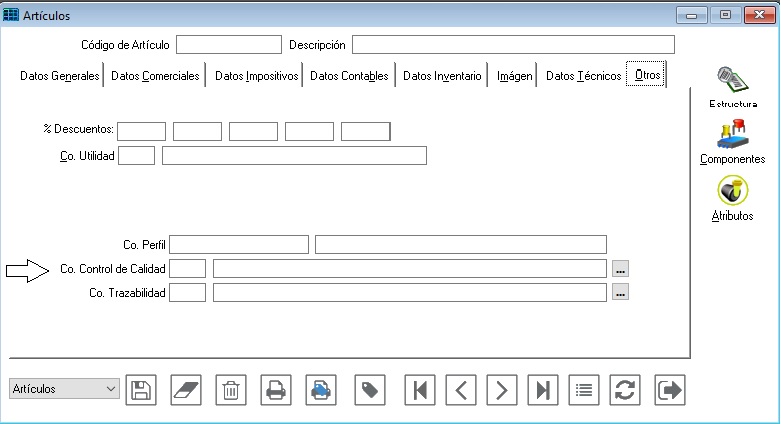Show the list view of records

click(584, 390)
